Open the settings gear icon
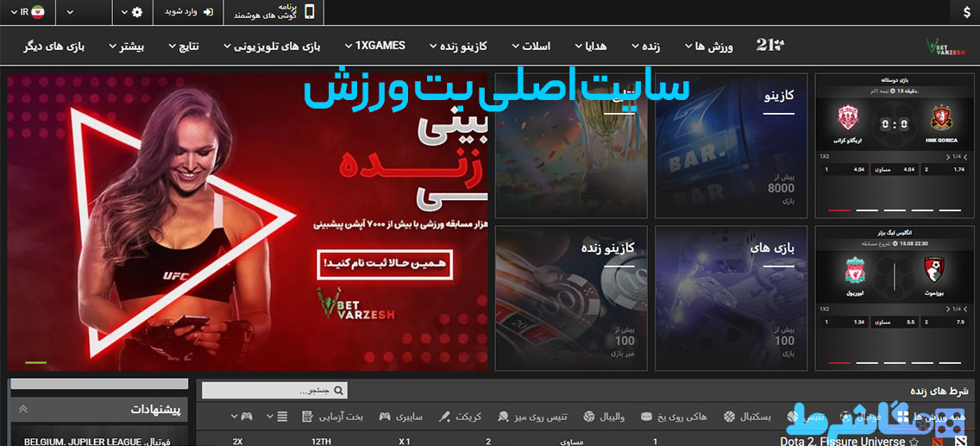The height and width of the screenshot is (446, 980). point(137,12)
